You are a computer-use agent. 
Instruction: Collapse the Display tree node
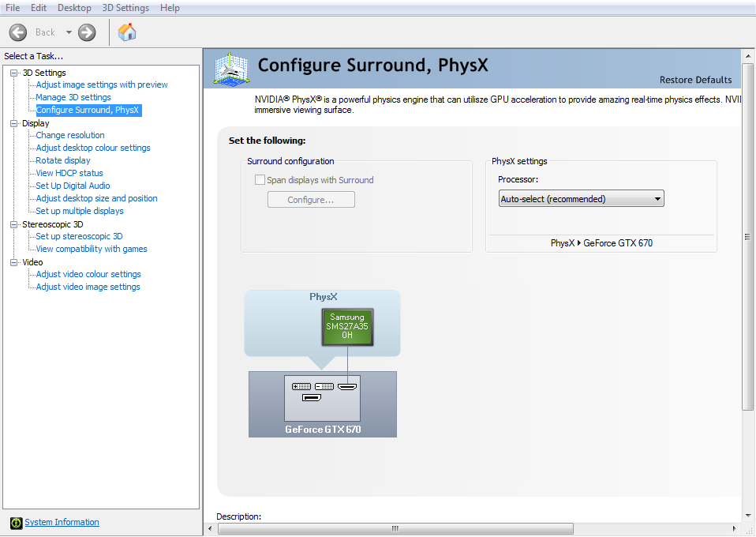(13, 123)
